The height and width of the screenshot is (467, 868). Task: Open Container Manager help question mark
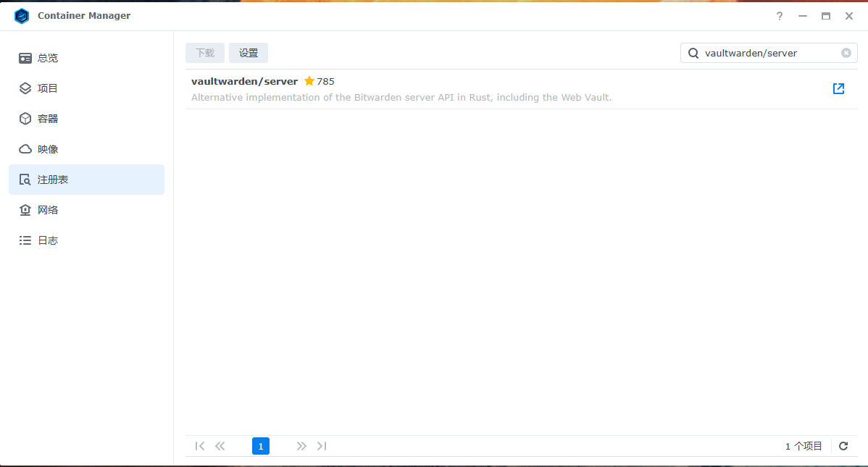coord(780,16)
